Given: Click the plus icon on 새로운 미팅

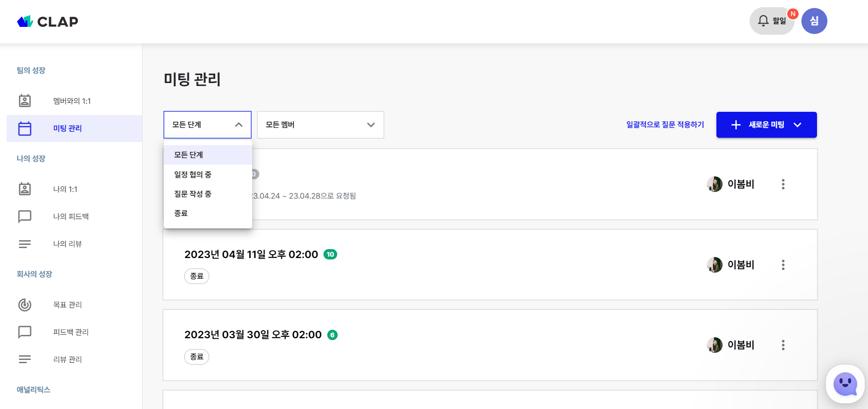Looking at the screenshot, I should tap(736, 125).
